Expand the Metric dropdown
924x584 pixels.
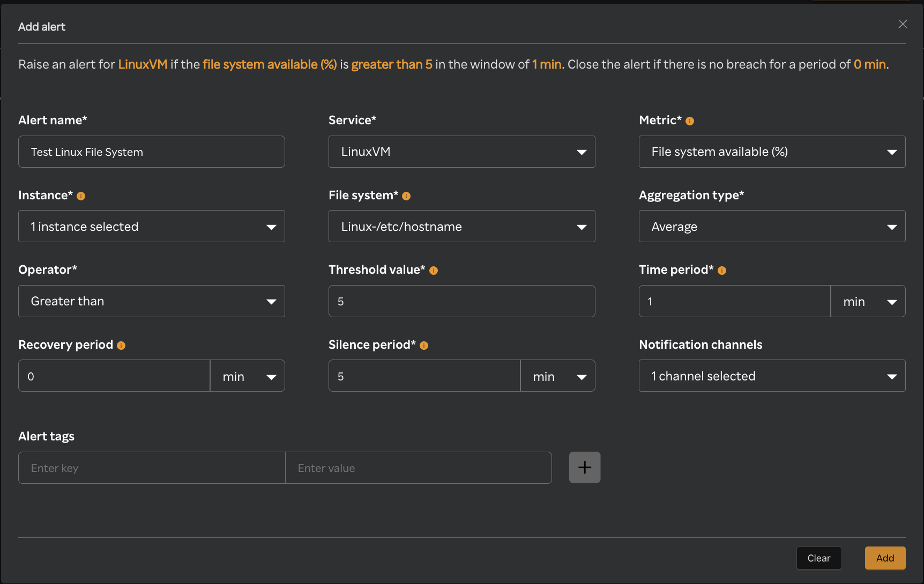coord(772,152)
